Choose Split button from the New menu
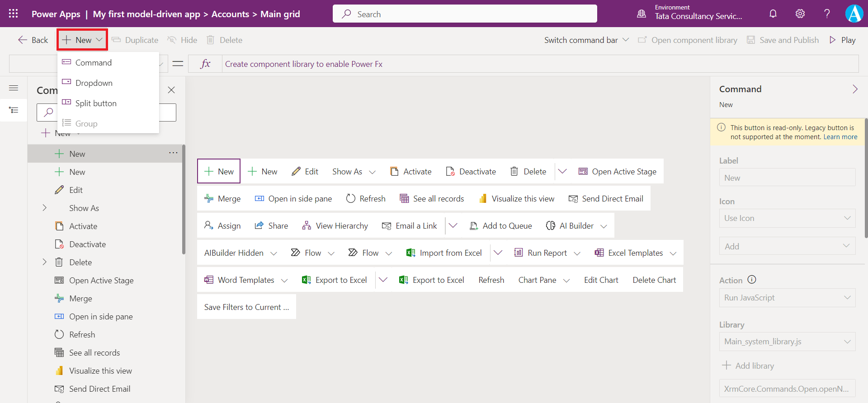 (96, 103)
